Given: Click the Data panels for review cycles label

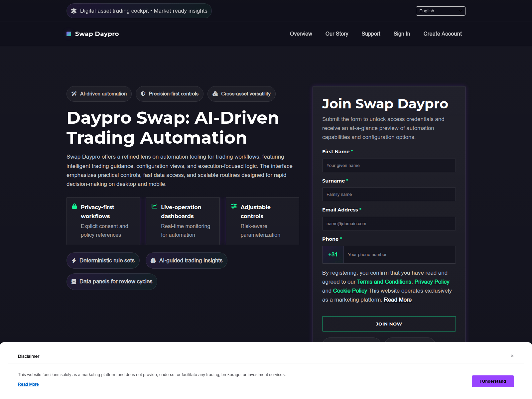Looking at the screenshot, I should (x=116, y=282).
